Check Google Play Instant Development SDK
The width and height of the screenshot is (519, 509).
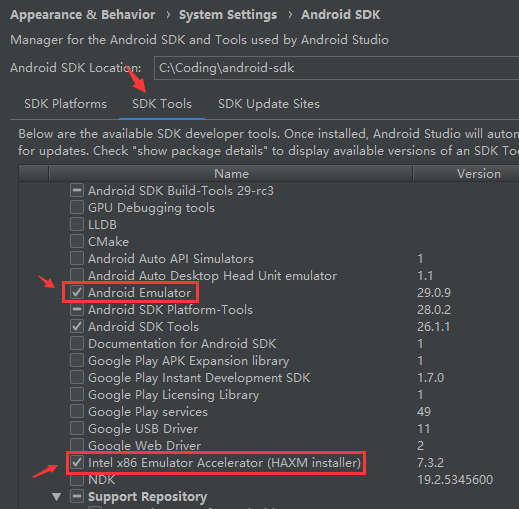[x=77, y=378]
